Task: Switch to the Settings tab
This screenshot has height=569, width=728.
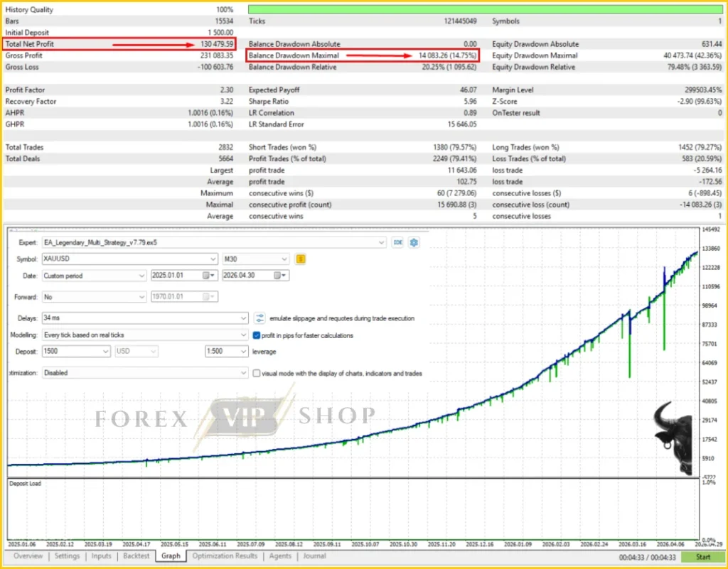Action: coord(67,556)
